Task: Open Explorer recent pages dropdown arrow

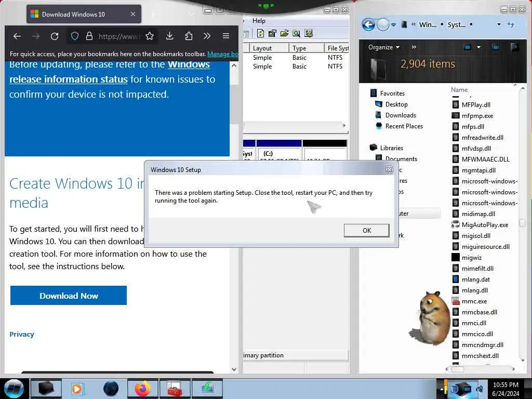Action: [x=394, y=25]
